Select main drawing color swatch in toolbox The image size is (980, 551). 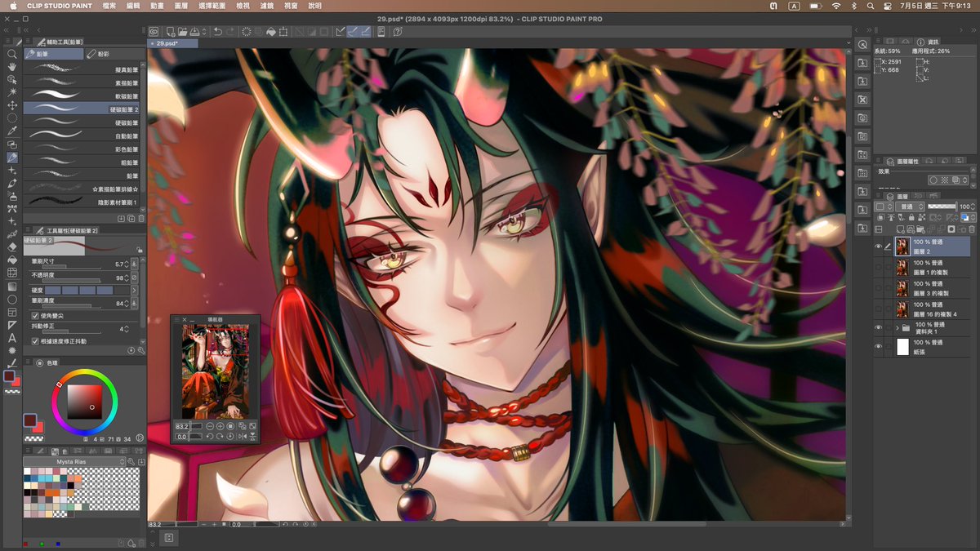(9, 376)
